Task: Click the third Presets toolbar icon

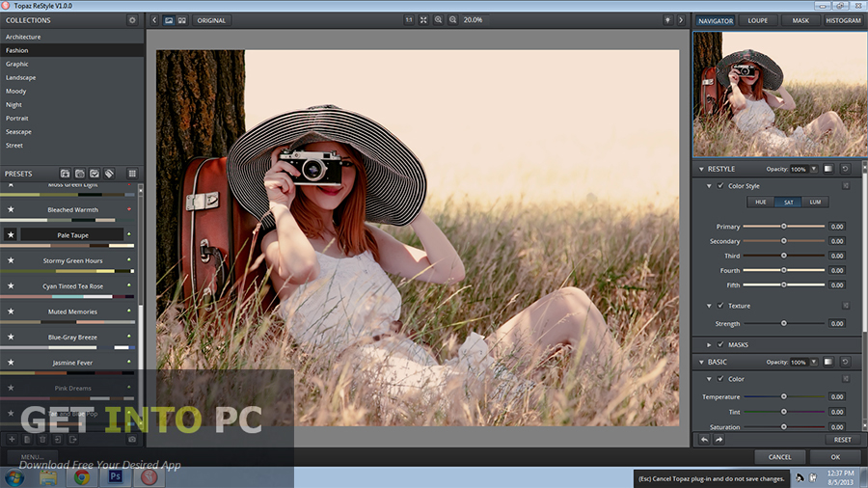Action: click(x=95, y=174)
